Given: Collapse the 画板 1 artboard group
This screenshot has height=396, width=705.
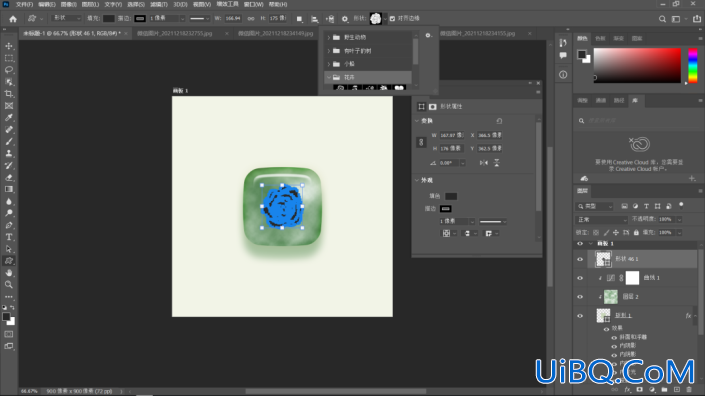Looking at the screenshot, I should click(590, 244).
